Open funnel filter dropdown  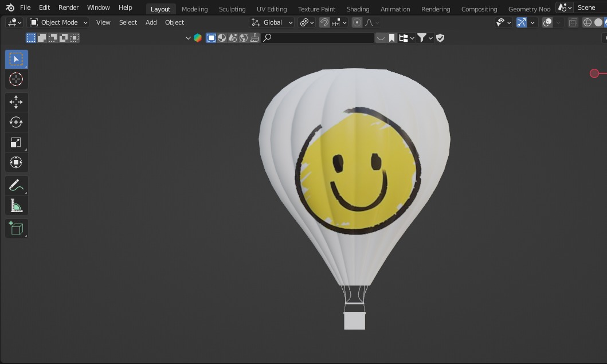tap(425, 38)
